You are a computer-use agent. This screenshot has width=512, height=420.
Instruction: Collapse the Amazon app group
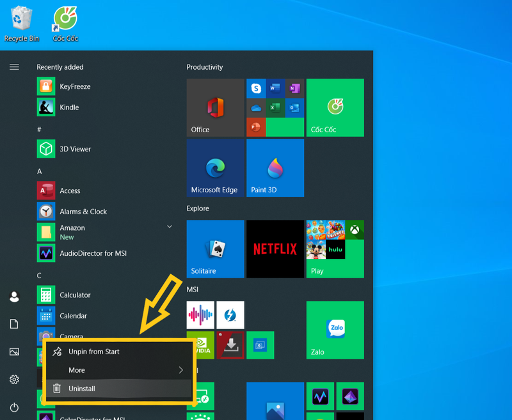pos(170,226)
